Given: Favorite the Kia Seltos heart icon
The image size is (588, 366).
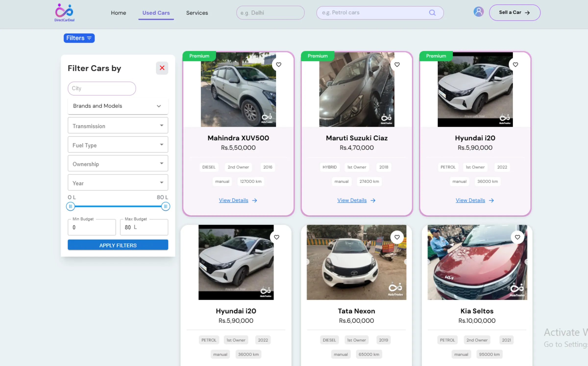Looking at the screenshot, I should tap(517, 237).
